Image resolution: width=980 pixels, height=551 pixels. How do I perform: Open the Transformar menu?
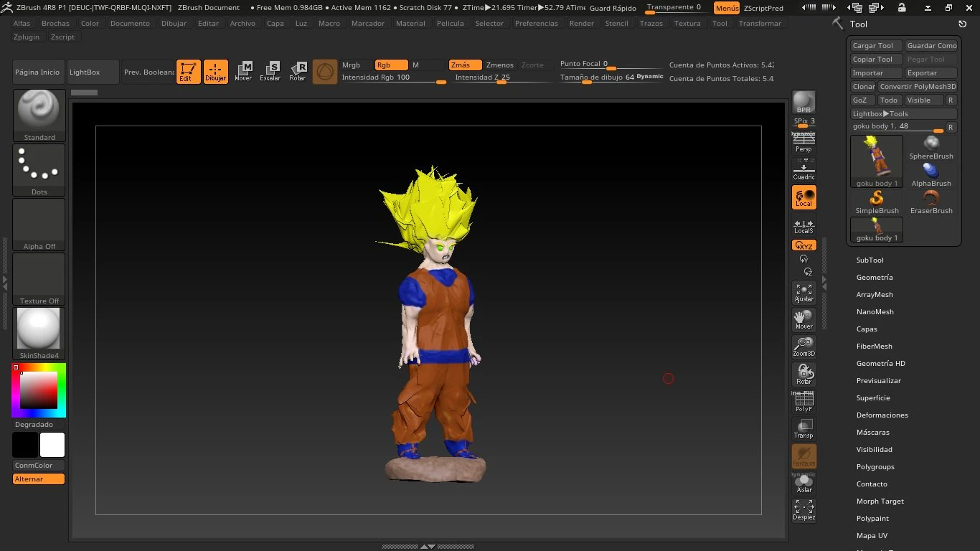(760, 23)
